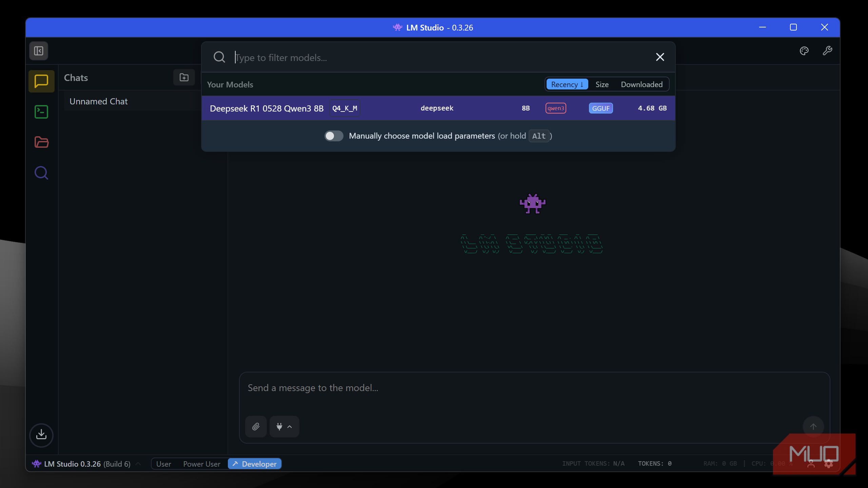Open the Chat section icon

tap(41, 81)
